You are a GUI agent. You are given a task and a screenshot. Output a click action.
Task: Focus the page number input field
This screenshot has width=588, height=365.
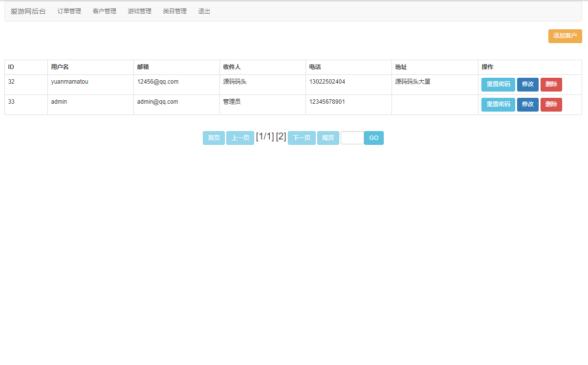352,138
